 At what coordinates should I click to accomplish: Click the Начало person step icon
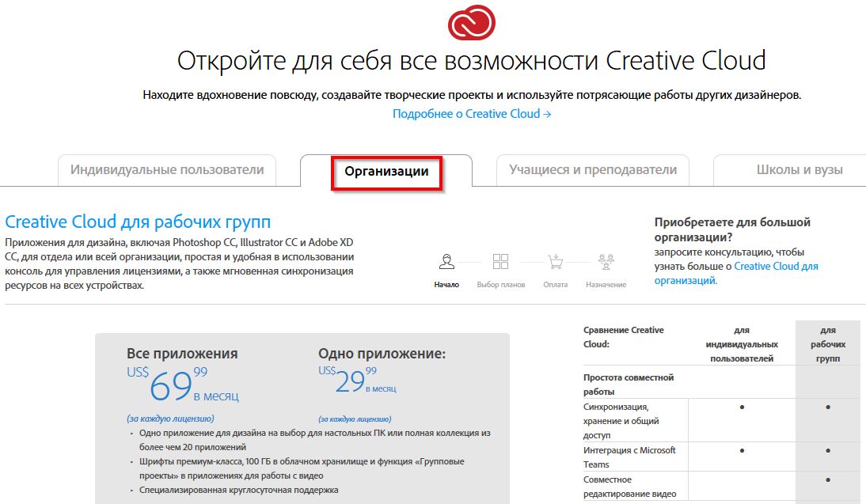tap(446, 261)
